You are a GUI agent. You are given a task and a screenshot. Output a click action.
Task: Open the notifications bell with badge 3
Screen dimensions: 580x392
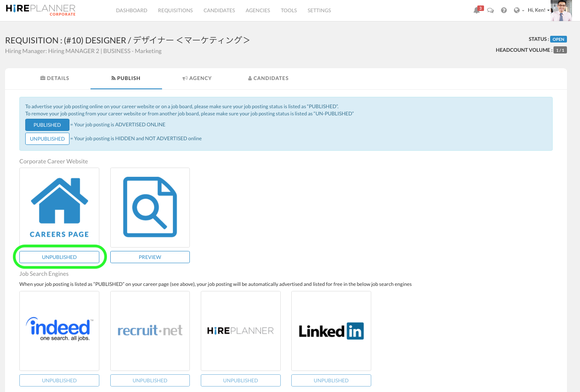tap(477, 10)
